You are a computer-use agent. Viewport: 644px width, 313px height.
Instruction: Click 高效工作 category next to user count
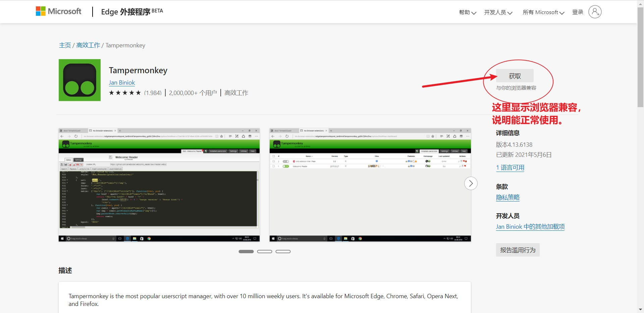coord(236,93)
